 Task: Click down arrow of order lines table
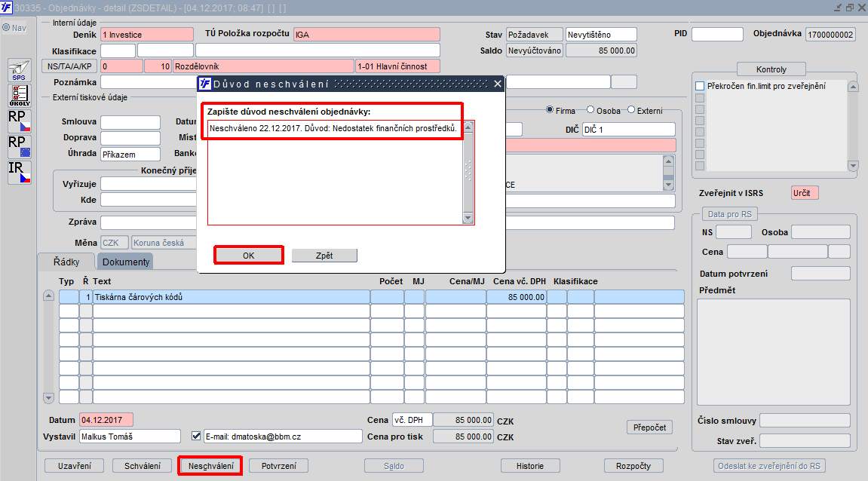click(x=49, y=398)
